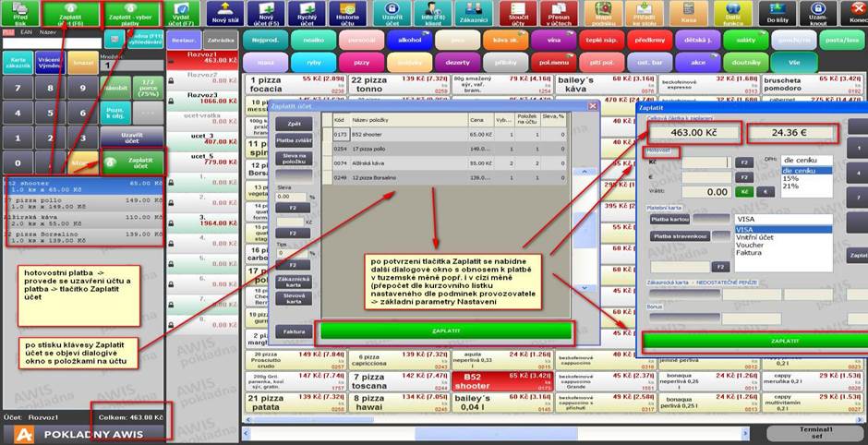
Task: Click the Vydat účet (F7) toolbar button
Action: 182,14
